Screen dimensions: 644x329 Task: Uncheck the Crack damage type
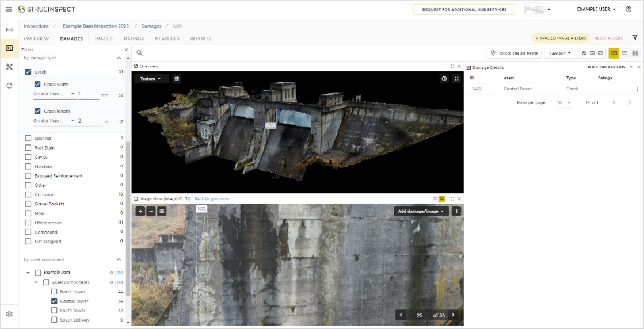coord(28,72)
